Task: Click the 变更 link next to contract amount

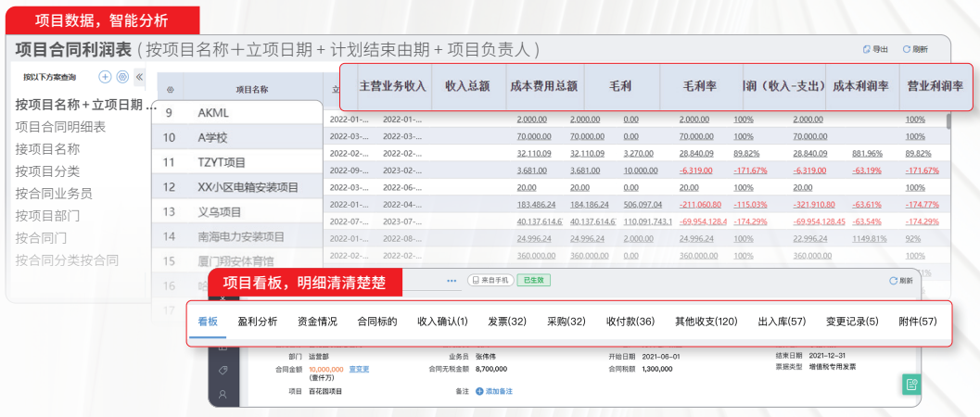Action: (x=359, y=369)
